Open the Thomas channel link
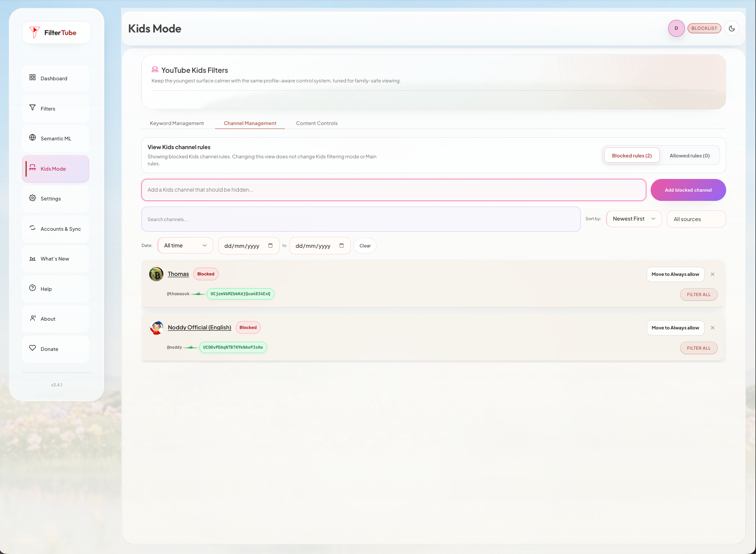This screenshot has height=554, width=756. (178, 274)
